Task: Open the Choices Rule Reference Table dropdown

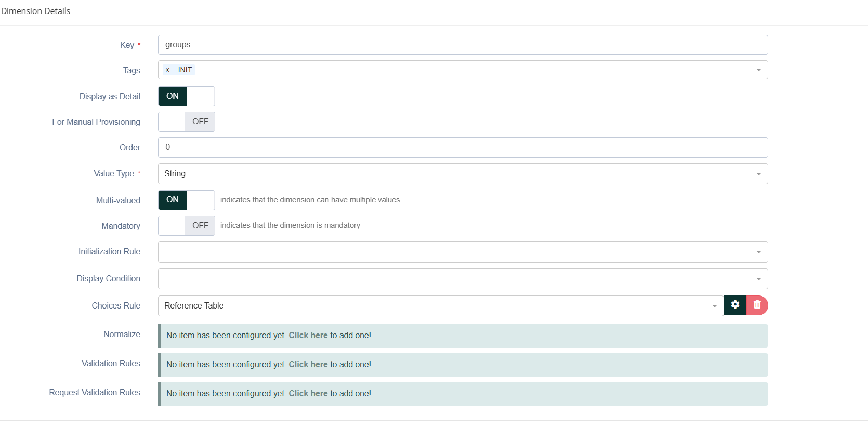Action: click(x=441, y=306)
